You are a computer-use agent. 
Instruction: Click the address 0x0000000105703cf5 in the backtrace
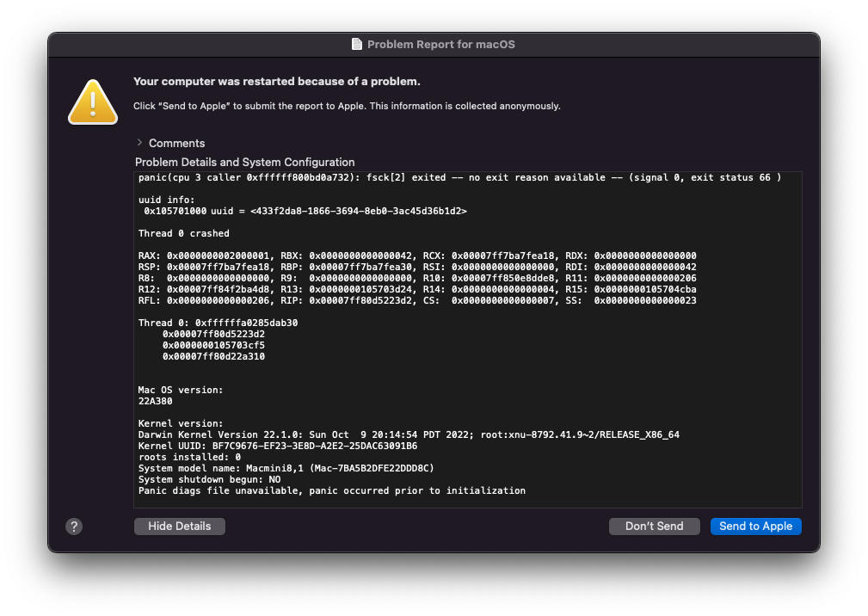click(213, 345)
